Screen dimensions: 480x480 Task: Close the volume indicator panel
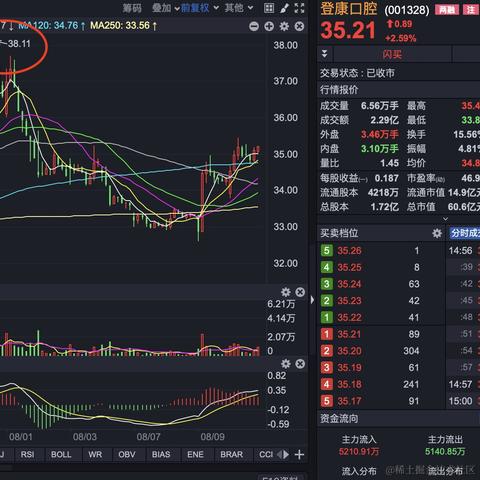click(x=300, y=292)
